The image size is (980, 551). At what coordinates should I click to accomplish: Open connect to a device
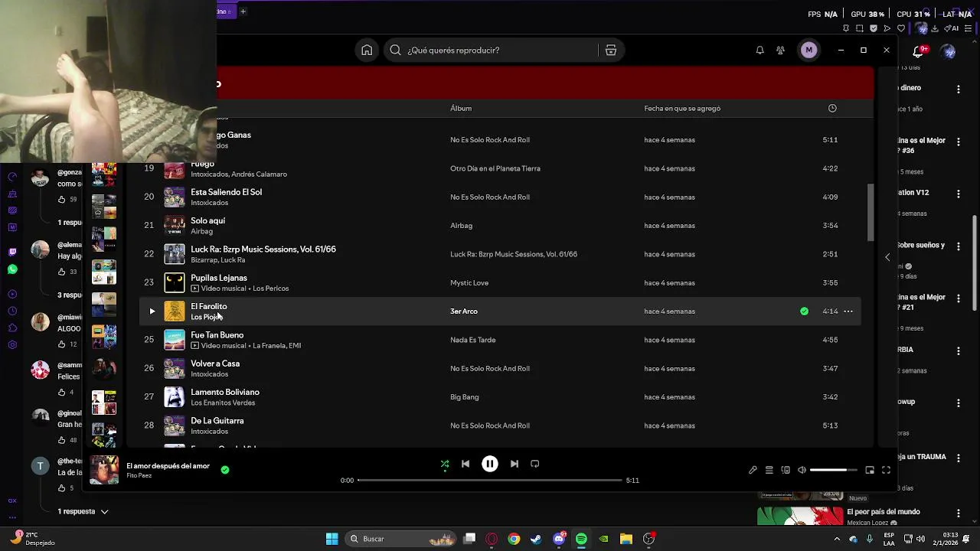pos(786,470)
